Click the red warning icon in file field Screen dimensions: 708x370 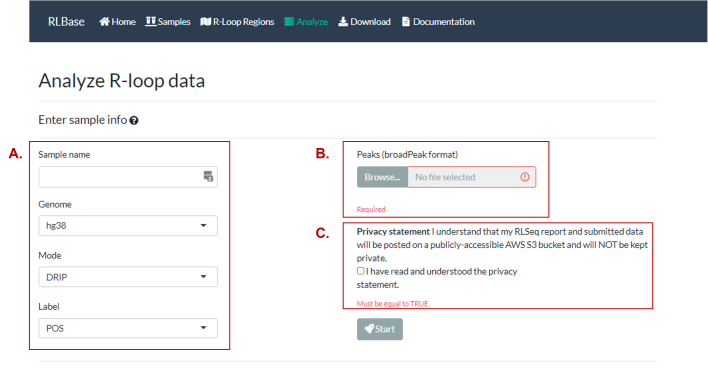(x=525, y=177)
